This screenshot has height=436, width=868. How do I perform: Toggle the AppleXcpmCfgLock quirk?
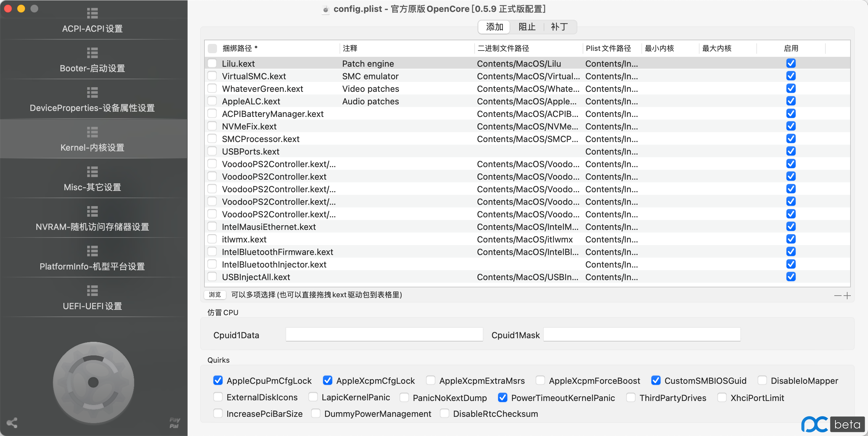coord(328,381)
